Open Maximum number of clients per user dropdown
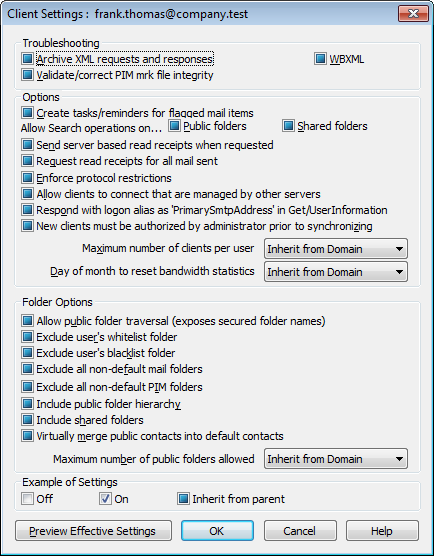 point(336,249)
